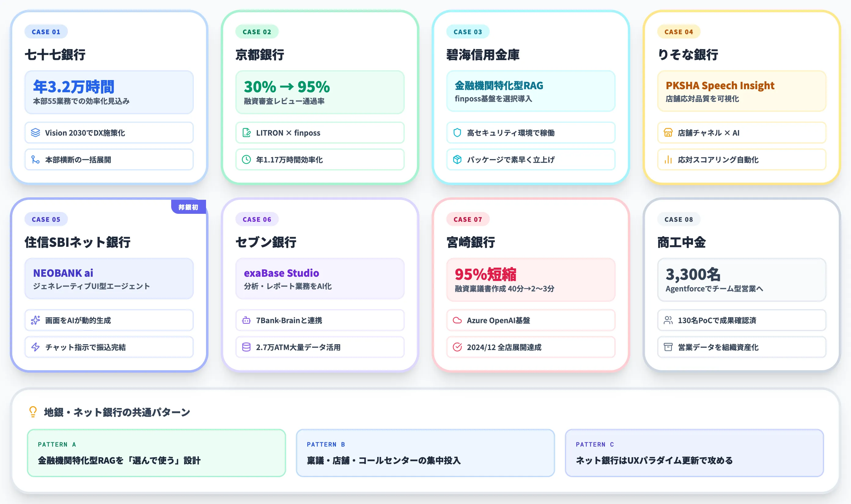This screenshot has height=504, width=851.
Task: Click the shield icon beside 高セキュリティ環境で稼働
Action: [x=458, y=133]
